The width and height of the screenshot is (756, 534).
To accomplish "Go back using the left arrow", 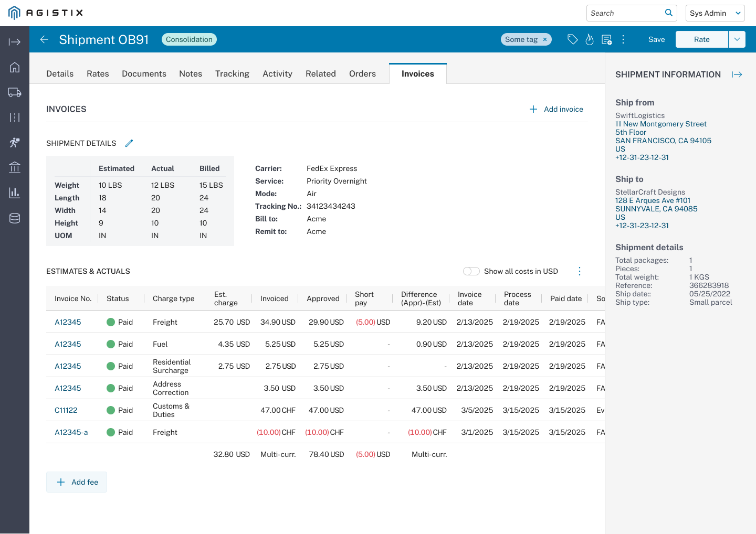I will point(44,39).
